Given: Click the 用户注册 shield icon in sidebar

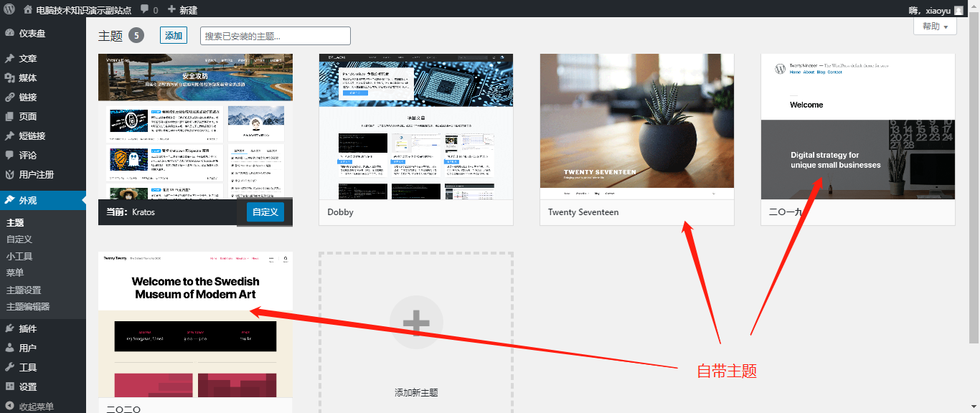Looking at the screenshot, I should click(9, 175).
